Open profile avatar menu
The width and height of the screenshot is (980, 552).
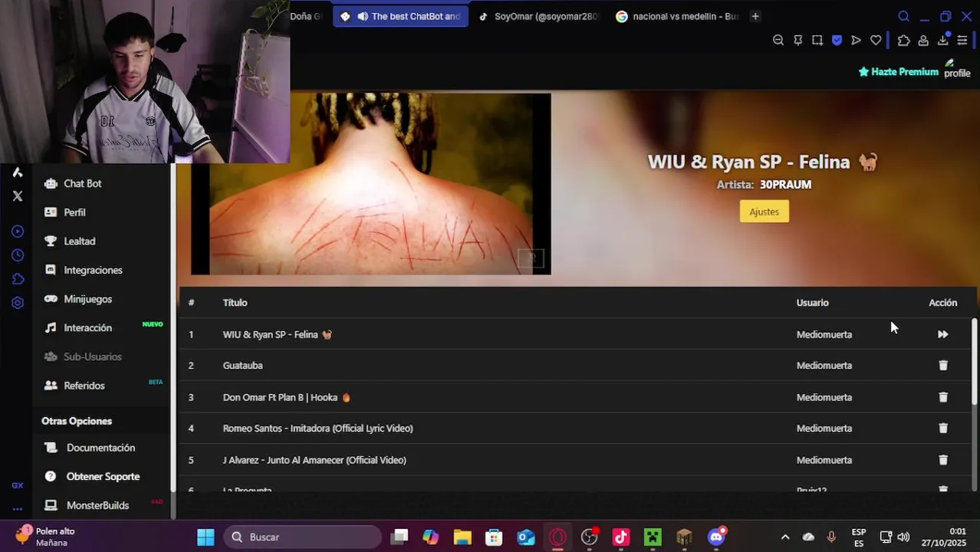(x=957, y=70)
